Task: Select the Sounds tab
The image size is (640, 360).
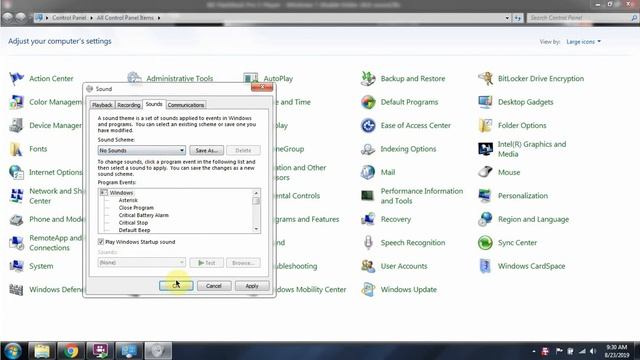Action: click(154, 104)
